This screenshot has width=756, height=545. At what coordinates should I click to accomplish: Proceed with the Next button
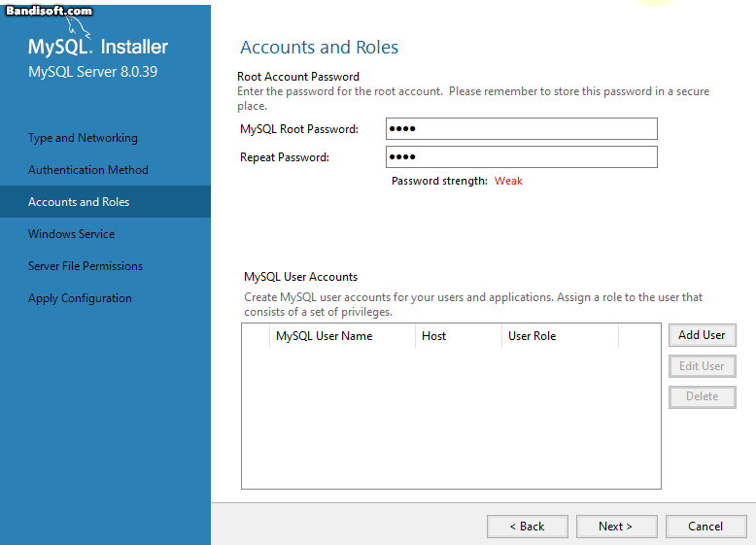click(616, 527)
